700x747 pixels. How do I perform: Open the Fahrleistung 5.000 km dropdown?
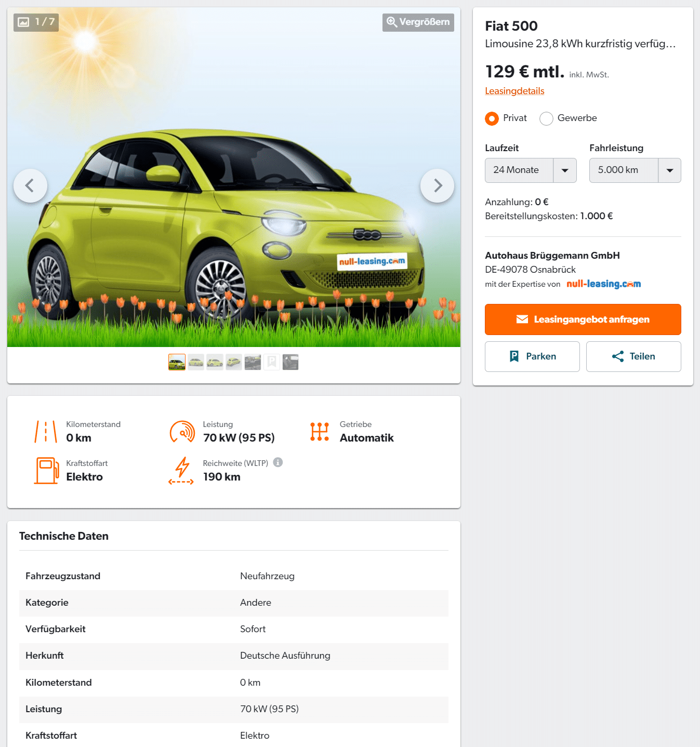tap(635, 170)
